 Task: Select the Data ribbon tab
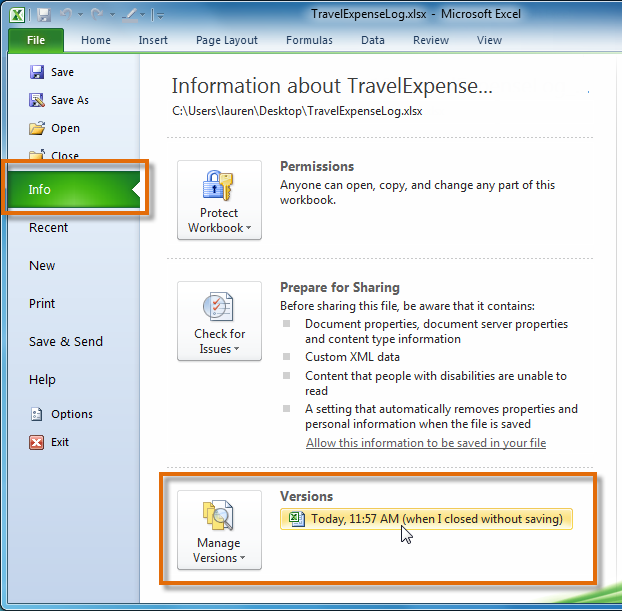coord(372,40)
